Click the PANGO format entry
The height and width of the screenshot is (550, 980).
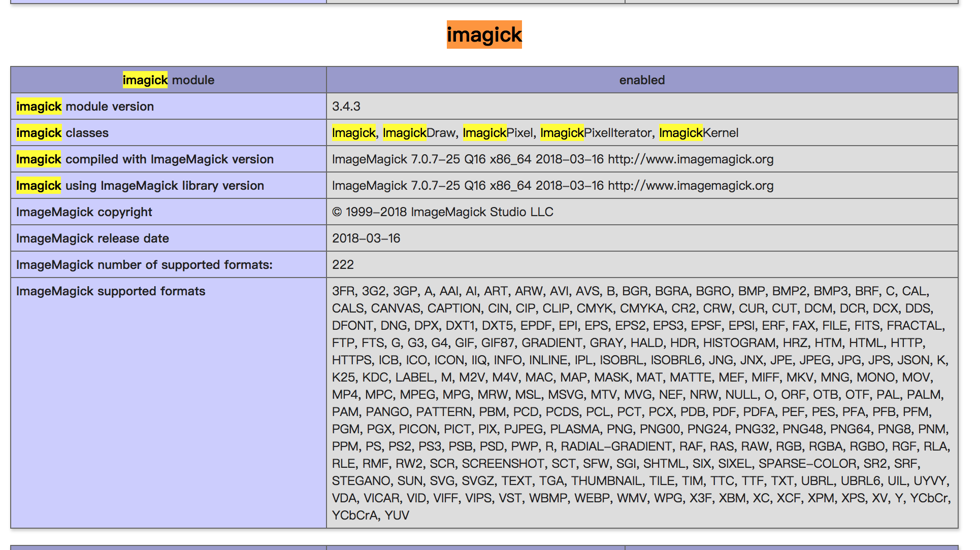[x=387, y=412]
